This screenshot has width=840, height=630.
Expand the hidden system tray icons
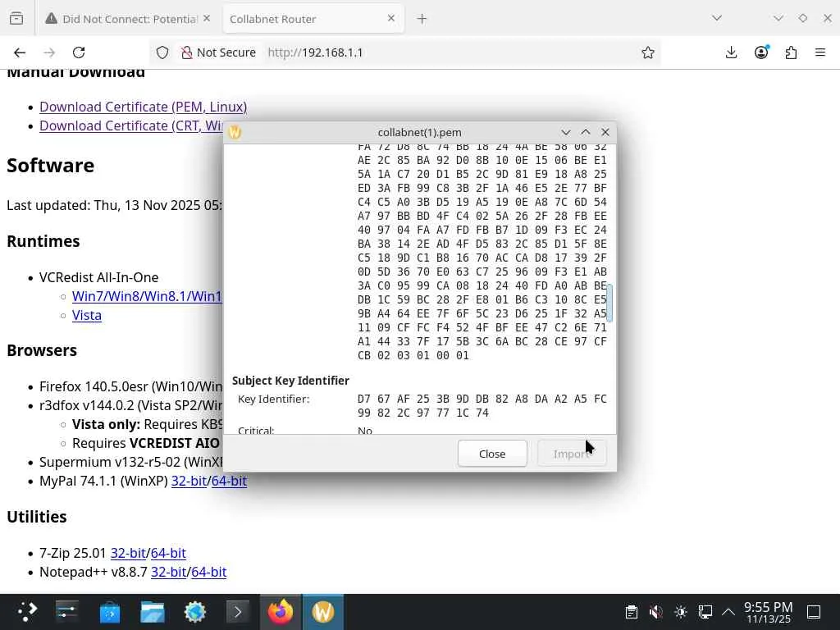click(x=728, y=612)
